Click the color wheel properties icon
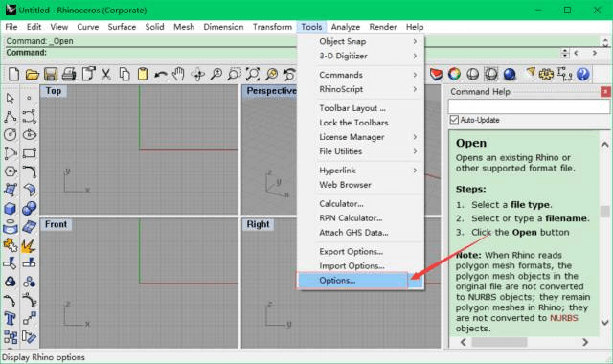The height and width of the screenshot is (364, 613). click(454, 74)
